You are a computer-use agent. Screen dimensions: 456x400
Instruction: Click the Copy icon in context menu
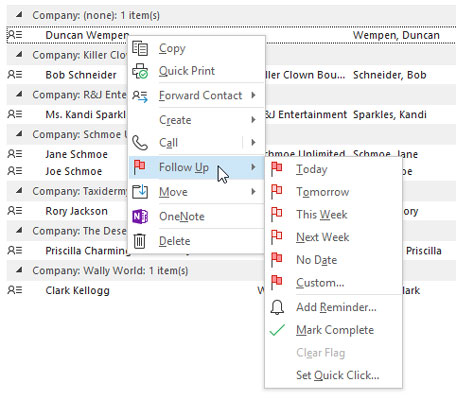pyautogui.click(x=140, y=48)
